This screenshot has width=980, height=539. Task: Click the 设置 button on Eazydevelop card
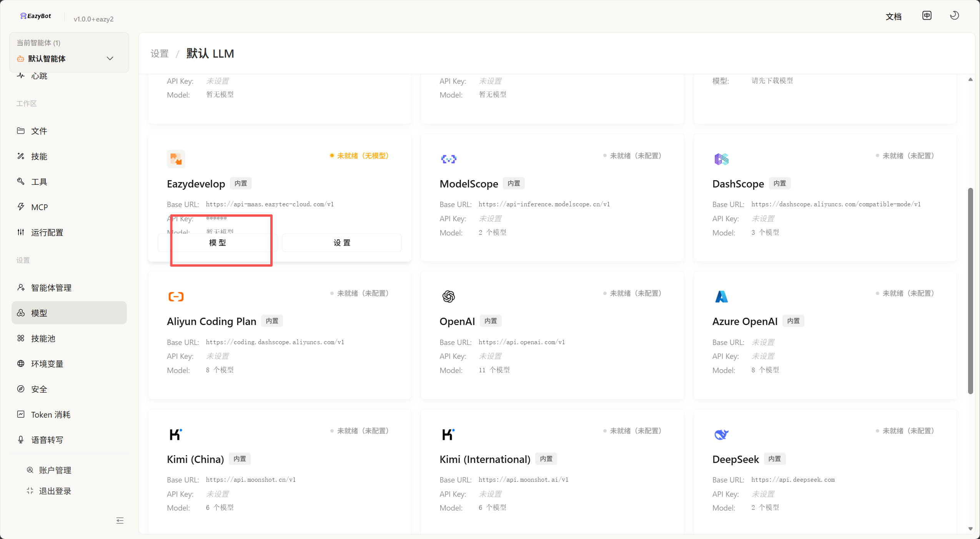[342, 243]
